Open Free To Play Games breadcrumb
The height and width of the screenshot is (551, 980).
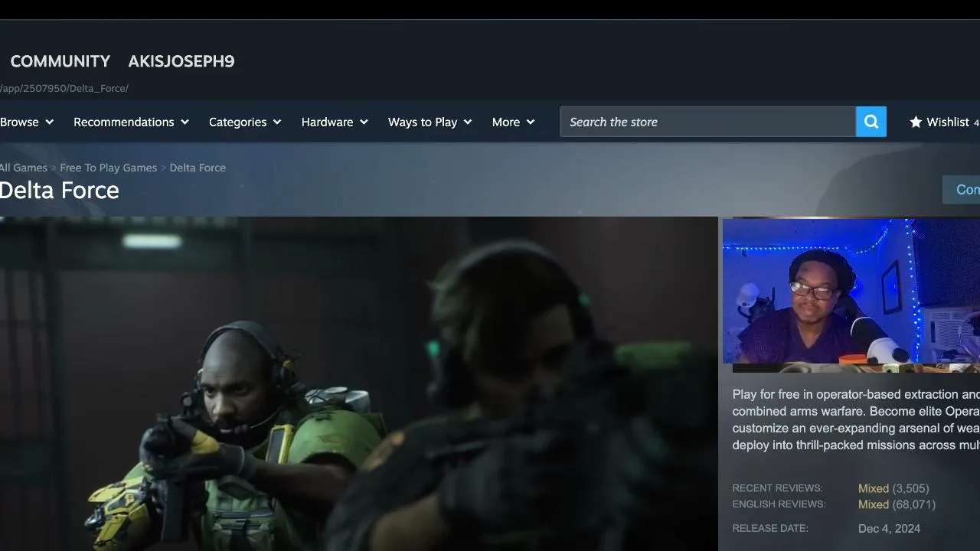[108, 168]
